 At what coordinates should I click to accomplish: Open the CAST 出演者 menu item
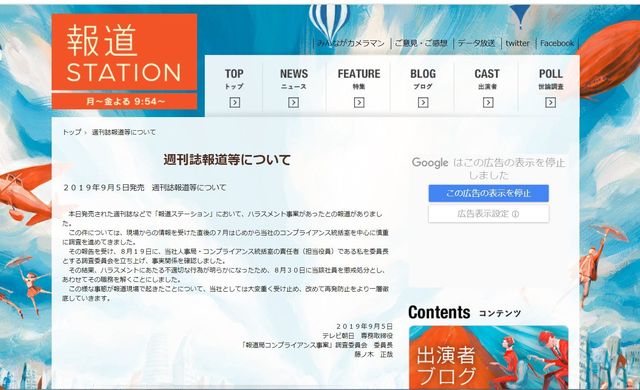click(x=487, y=86)
